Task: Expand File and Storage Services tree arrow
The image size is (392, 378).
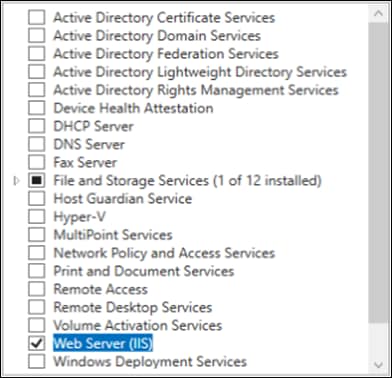Action: 16,181
